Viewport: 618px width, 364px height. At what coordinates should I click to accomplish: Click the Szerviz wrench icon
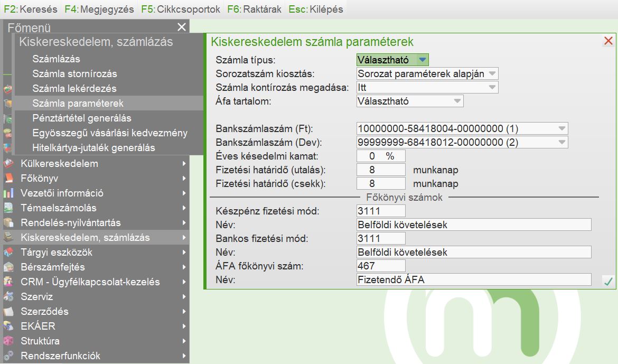[x=8, y=296]
